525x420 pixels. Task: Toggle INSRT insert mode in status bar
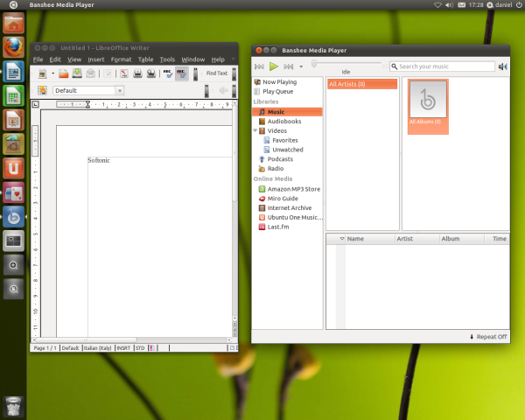123,347
